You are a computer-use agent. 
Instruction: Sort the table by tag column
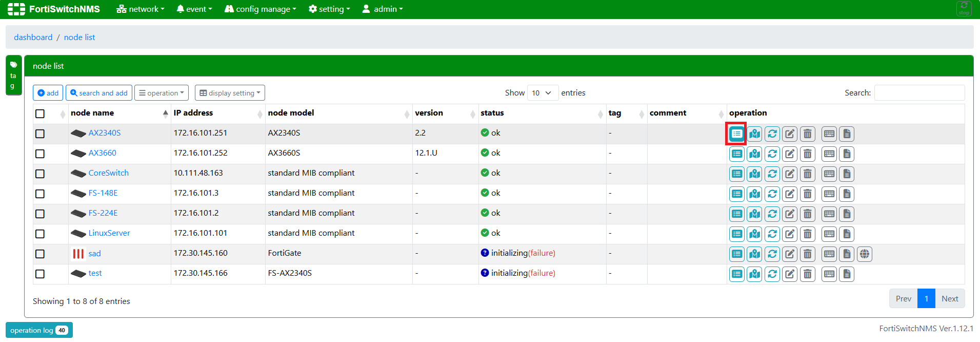(627, 113)
